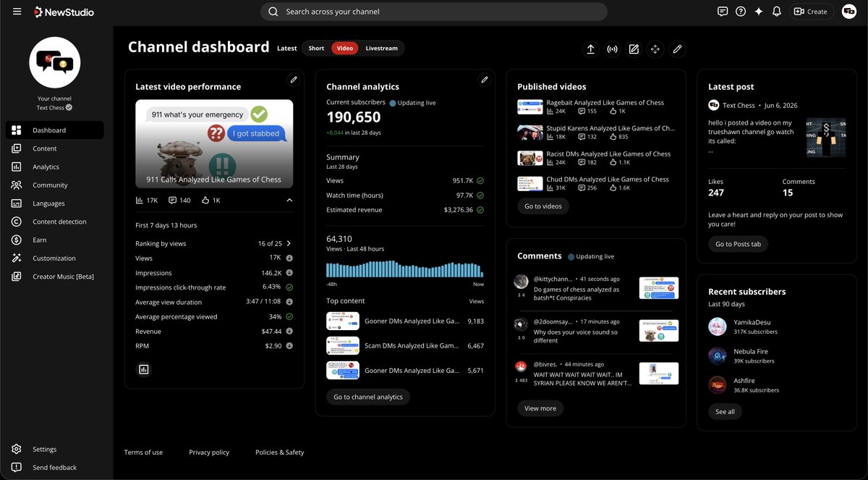Click the Content detection sidebar icon

coord(17,222)
